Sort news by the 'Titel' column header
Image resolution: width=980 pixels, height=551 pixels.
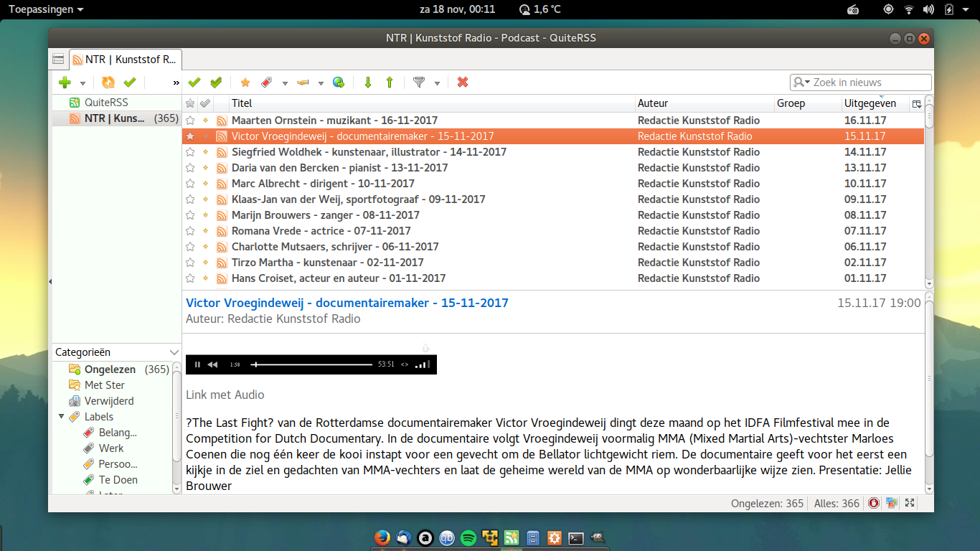(x=433, y=103)
